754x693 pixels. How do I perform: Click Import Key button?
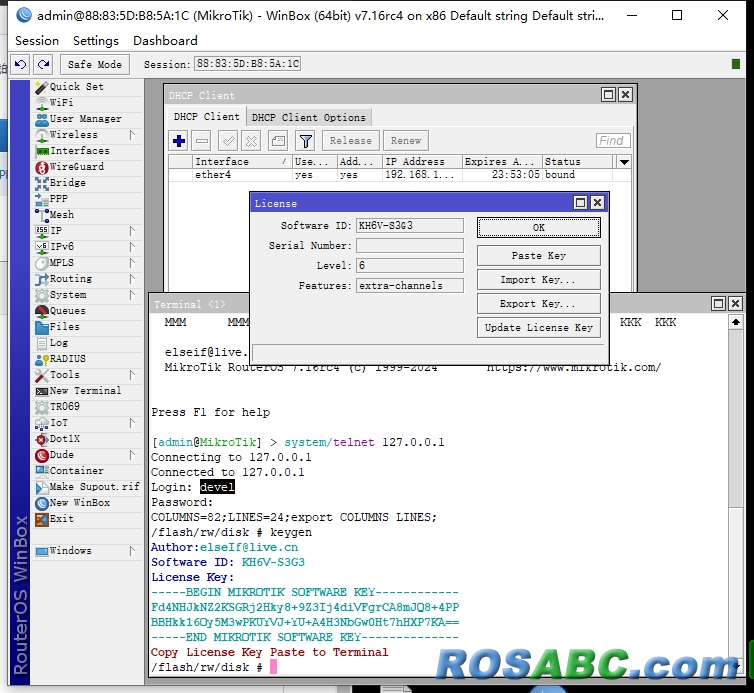pyautogui.click(x=539, y=279)
